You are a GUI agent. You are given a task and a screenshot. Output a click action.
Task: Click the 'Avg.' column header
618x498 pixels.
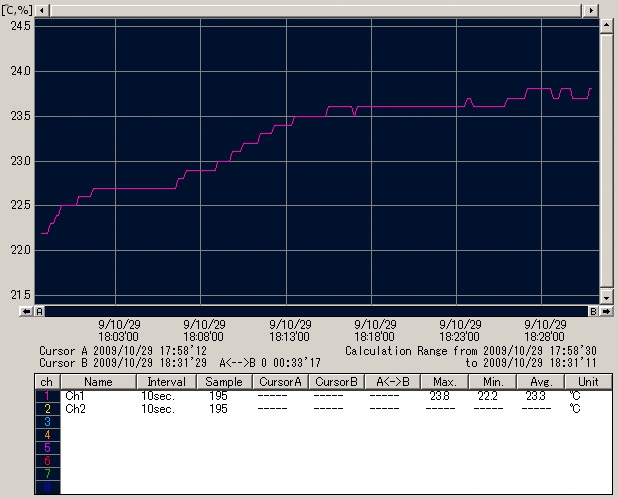click(541, 382)
